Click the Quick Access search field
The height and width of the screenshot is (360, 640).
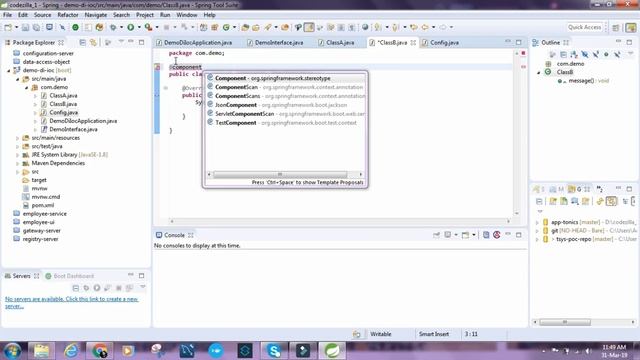coord(584,27)
